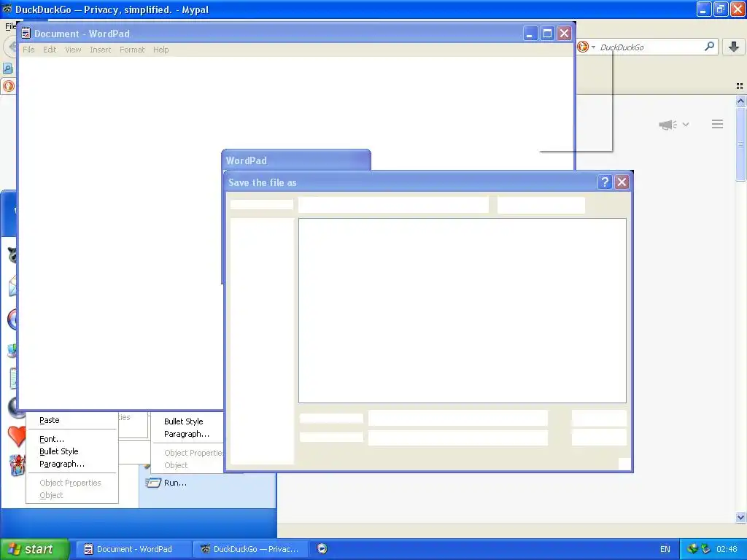Click the WordPad document icon in its title bar
The image size is (747, 560).
(26, 34)
